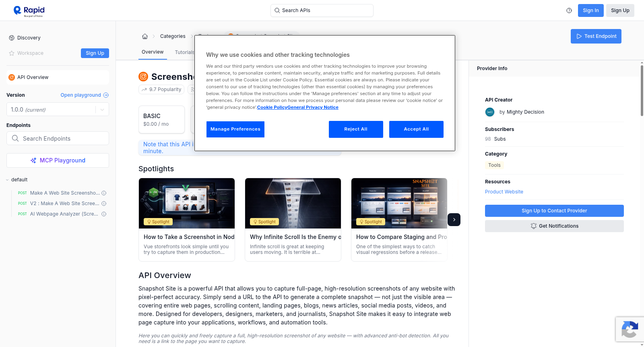The width and height of the screenshot is (644, 347).
Task: Click the 9.7 Popularity badge
Action: pos(161,89)
